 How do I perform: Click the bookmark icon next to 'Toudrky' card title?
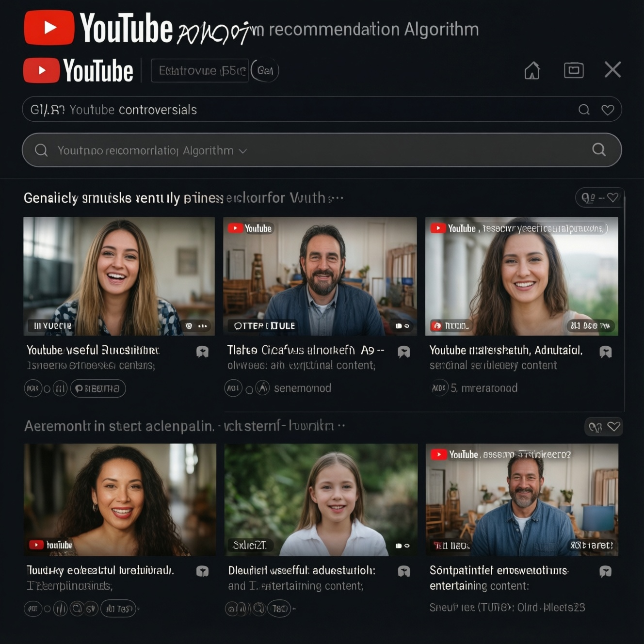click(x=202, y=571)
